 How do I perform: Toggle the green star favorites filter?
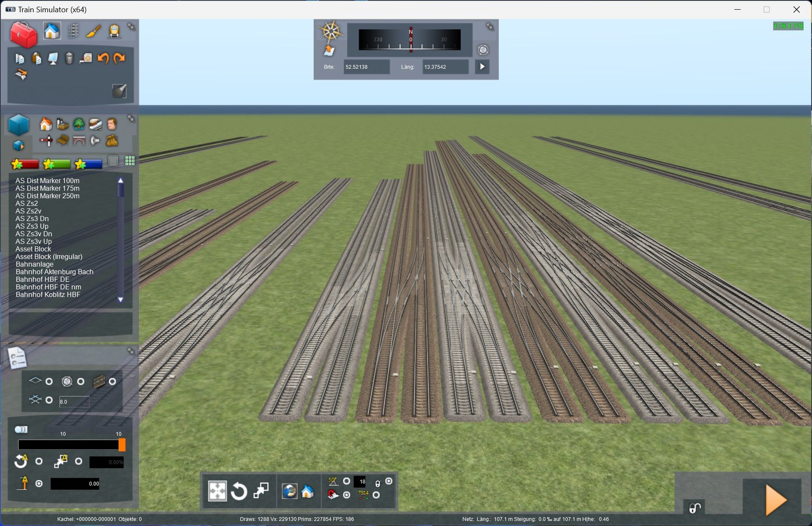[57, 164]
